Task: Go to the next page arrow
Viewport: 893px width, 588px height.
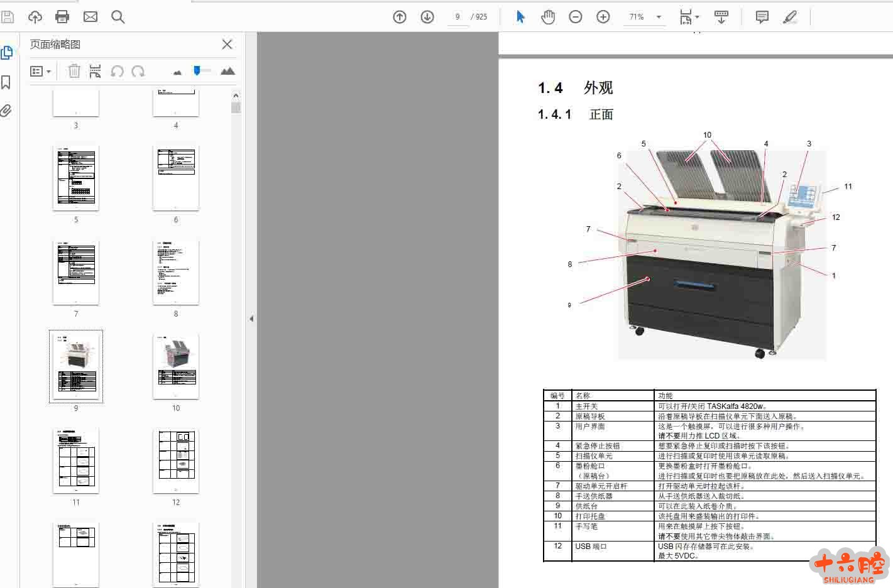Action: (427, 17)
